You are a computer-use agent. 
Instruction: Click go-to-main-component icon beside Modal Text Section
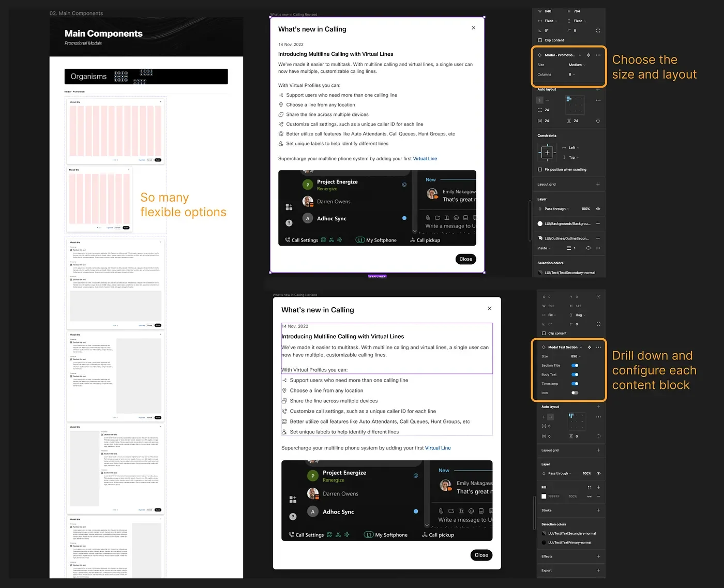[x=589, y=347]
